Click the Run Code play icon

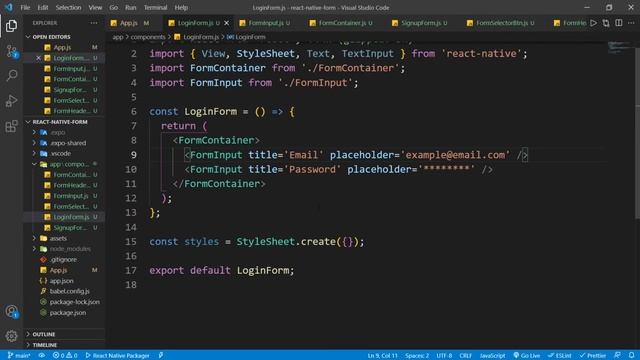tap(593, 23)
